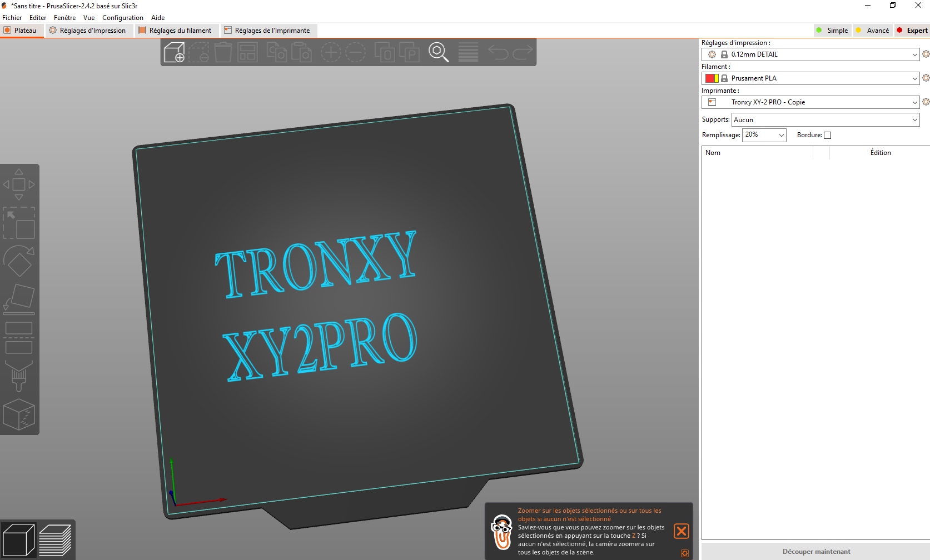Click the Delete selected object icon
This screenshot has height=560, width=930.
click(x=198, y=52)
